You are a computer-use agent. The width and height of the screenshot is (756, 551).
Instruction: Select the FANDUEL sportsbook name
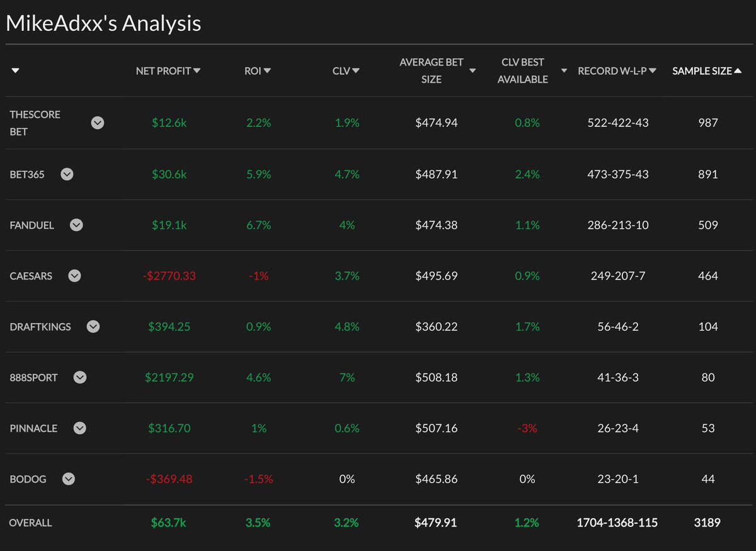click(x=32, y=225)
